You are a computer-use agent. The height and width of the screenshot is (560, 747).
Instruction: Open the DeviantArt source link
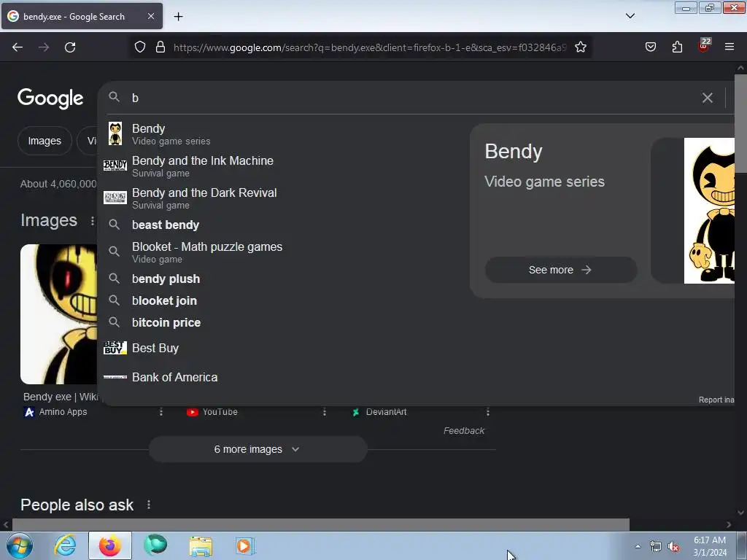click(x=379, y=412)
